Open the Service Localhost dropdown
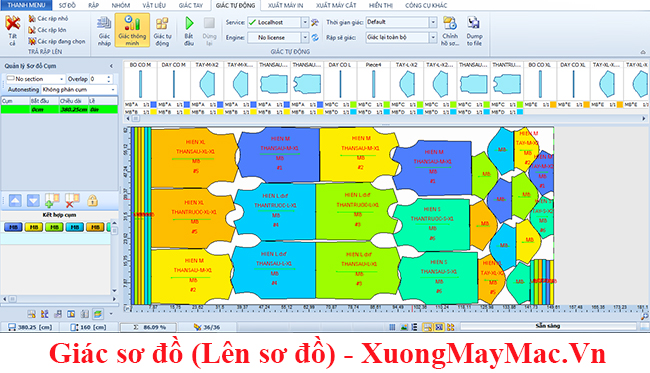Viewport: 650px width, 373px height. point(305,22)
